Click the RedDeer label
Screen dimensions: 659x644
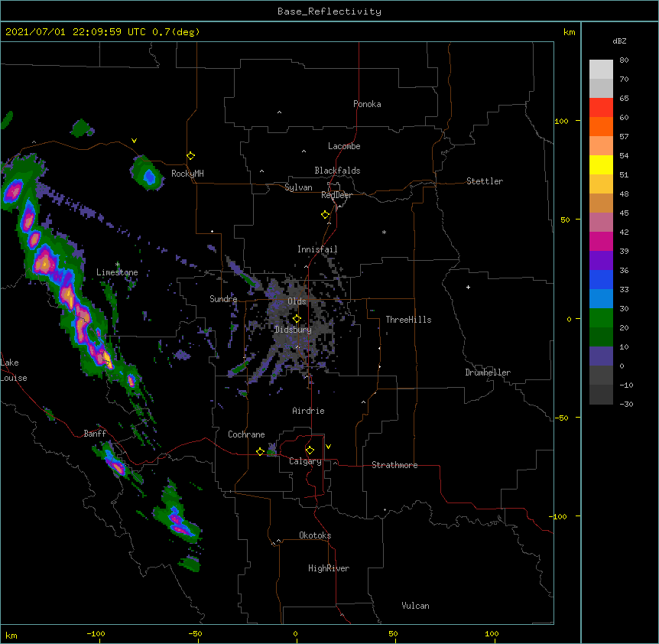coord(336,195)
